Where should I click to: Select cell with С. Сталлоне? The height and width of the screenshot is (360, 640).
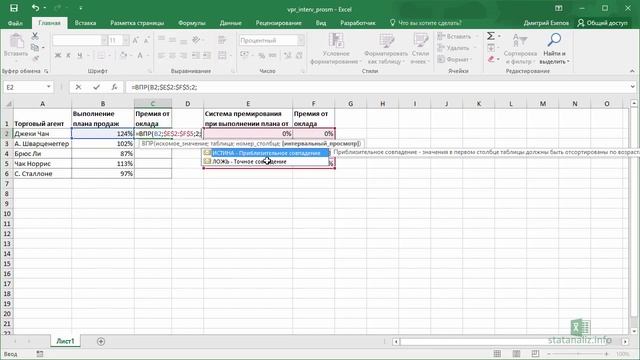tap(42, 173)
